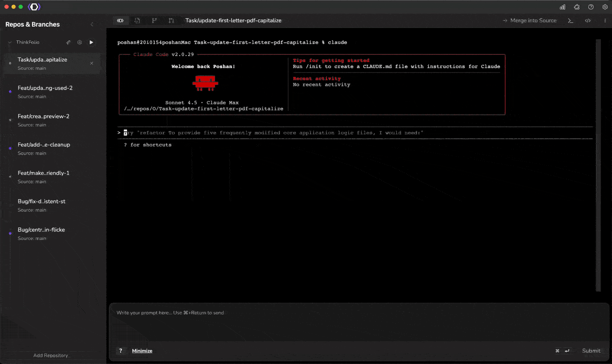Open the prompt help question mark button
This screenshot has height=364, width=612.
pyautogui.click(x=121, y=351)
